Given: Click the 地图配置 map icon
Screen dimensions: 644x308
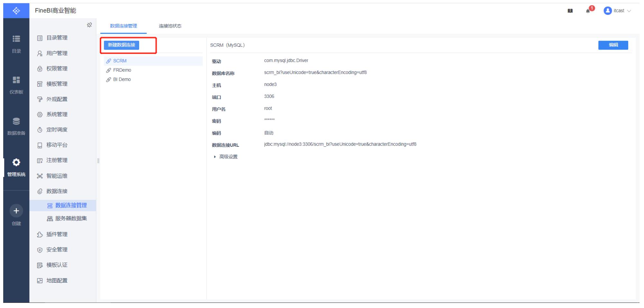Looking at the screenshot, I should pos(40,281).
